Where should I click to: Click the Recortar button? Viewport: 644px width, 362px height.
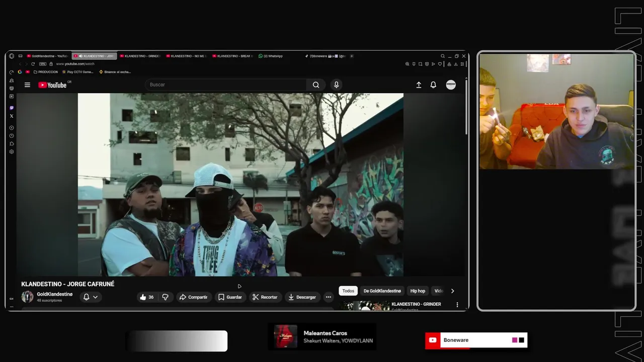(265, 297)
